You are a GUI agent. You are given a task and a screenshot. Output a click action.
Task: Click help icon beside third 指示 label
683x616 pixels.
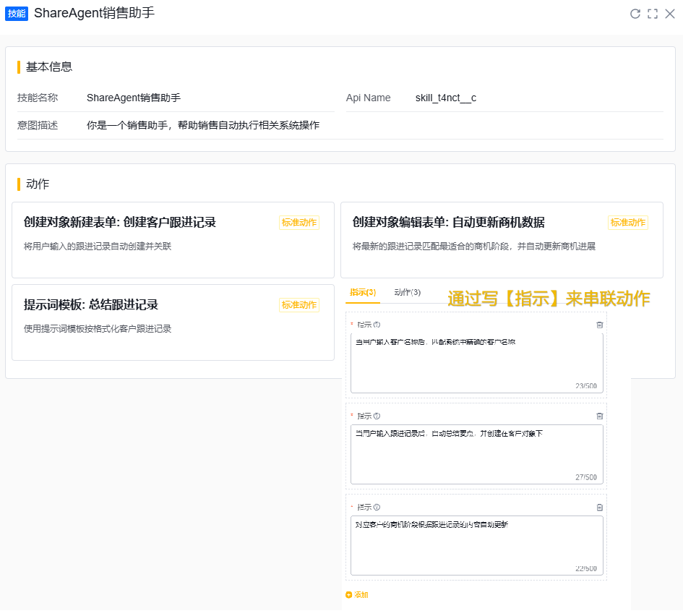pyautogui.click(x=377, y=507)
